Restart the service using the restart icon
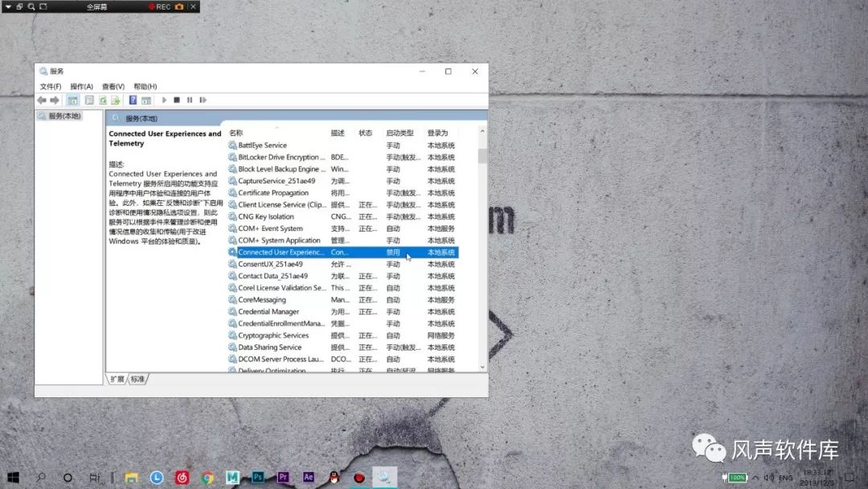This screenshot has height=489, width=868. (x=203, y=100)
